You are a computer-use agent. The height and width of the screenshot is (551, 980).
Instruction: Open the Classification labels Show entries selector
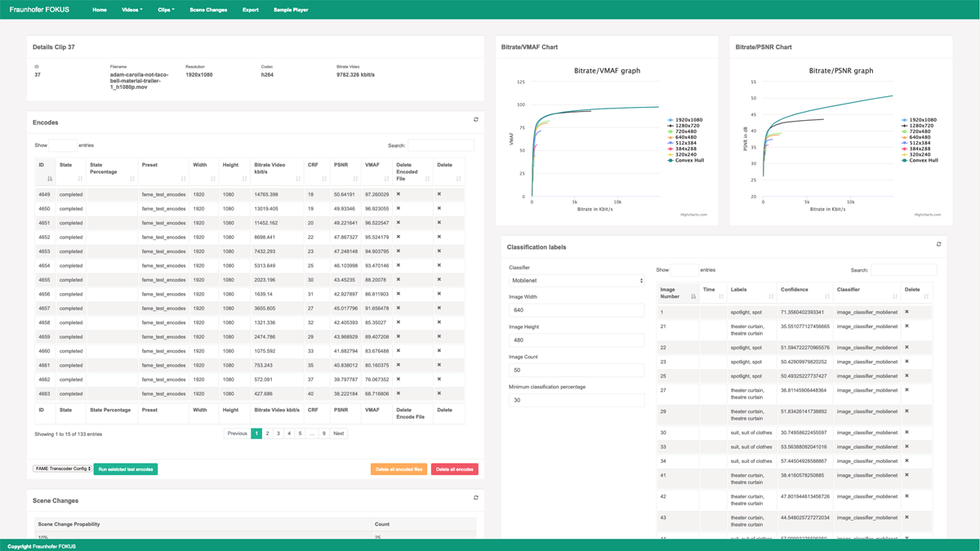click(x=684, y=269)
